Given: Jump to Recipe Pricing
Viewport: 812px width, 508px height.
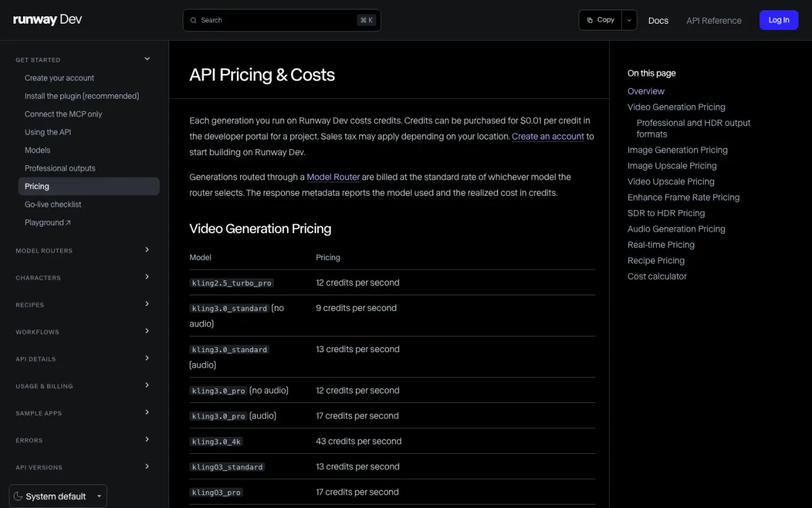Looking at the screenshot, I should tap(656, 260).
